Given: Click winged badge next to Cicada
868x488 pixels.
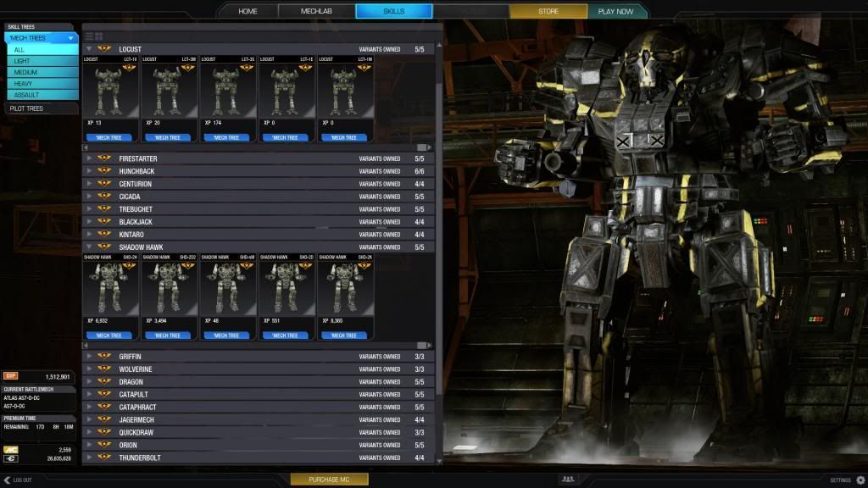Looking at the screenshot, I should (x=104, y=197).
